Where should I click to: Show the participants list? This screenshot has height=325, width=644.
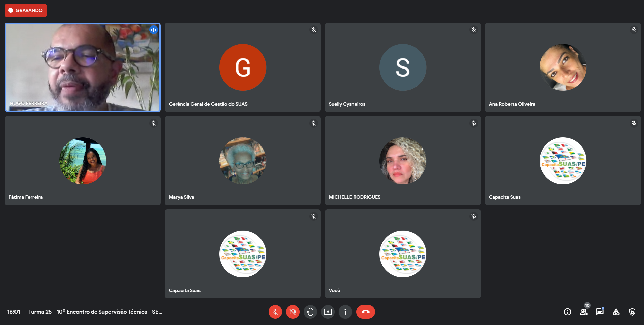click(x=584, y=312)
